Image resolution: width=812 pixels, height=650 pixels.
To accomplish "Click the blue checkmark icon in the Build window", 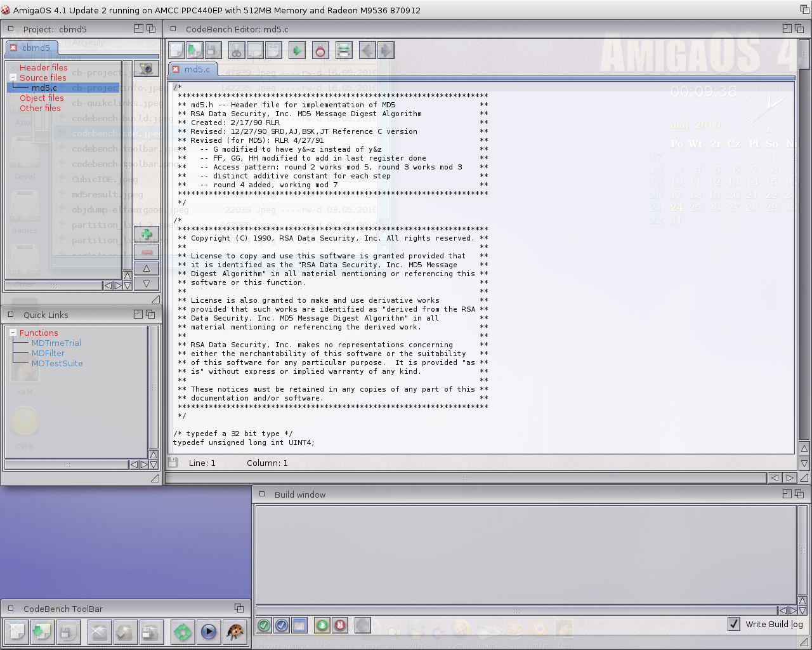I will pos(282,625).
